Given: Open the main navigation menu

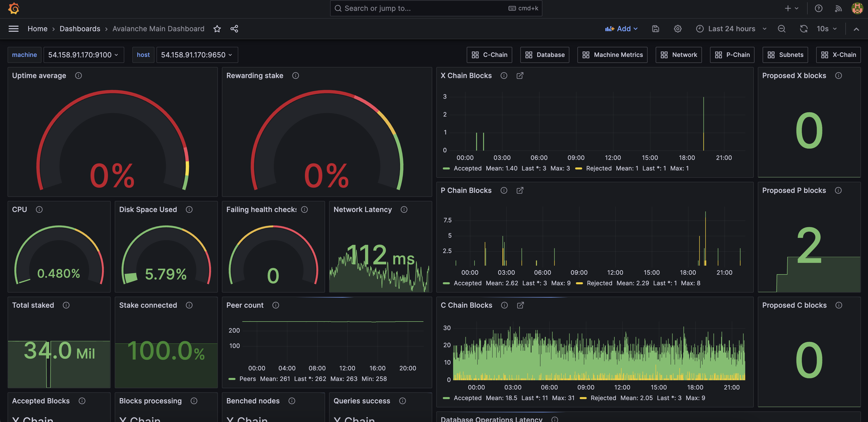Looking at the screenshot, I should tap(14, 29).
